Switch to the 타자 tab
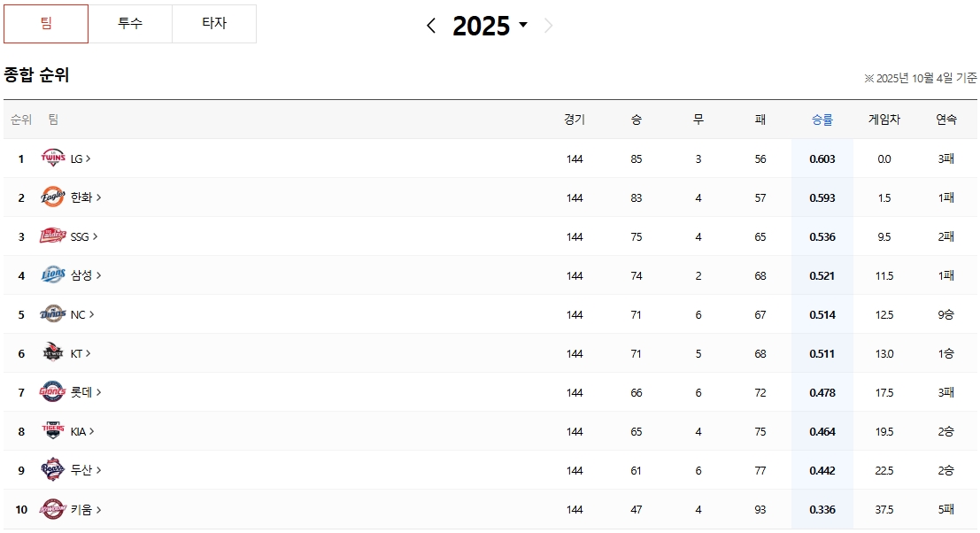Screen dimensions: 980x533 point(214,24)
